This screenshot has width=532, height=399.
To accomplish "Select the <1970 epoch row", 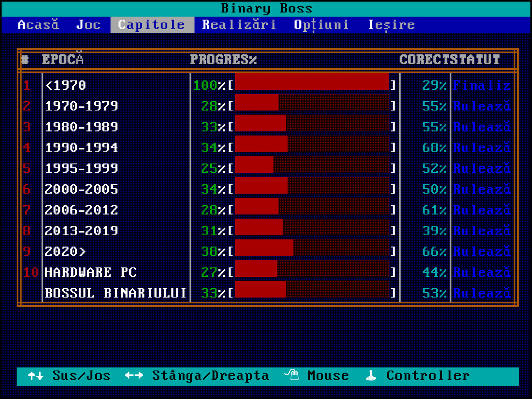I will click(x=65, y=85).
